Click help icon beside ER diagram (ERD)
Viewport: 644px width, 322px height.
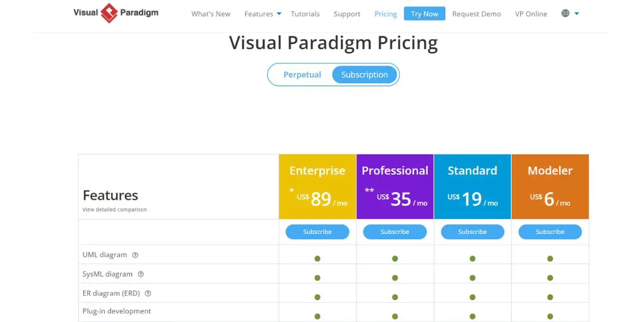(x=148, y=294)
